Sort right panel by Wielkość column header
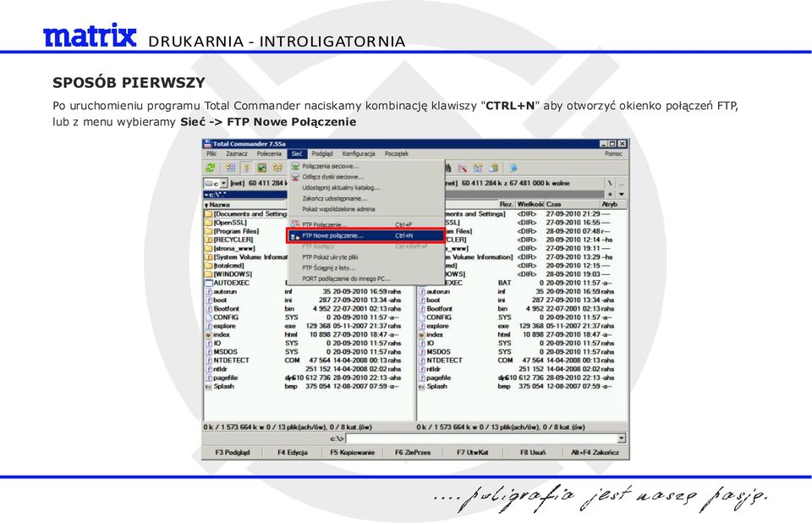 (x=530, y=204)
